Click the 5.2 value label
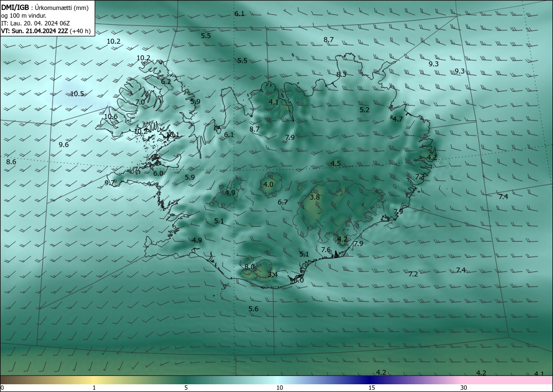This screenshot has height=392, width=553. (364, 109)
